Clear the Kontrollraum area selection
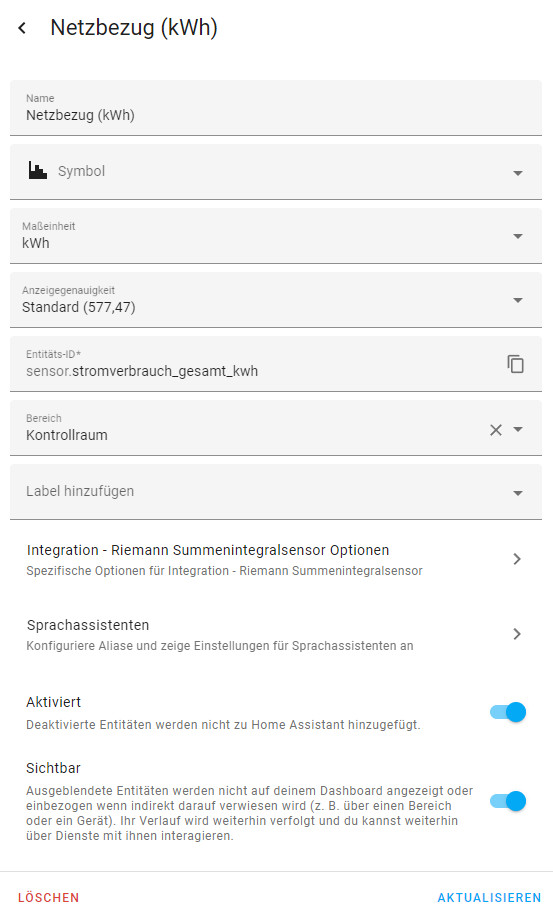The width and height of the screenshot is (553, 912). (495, 430)
